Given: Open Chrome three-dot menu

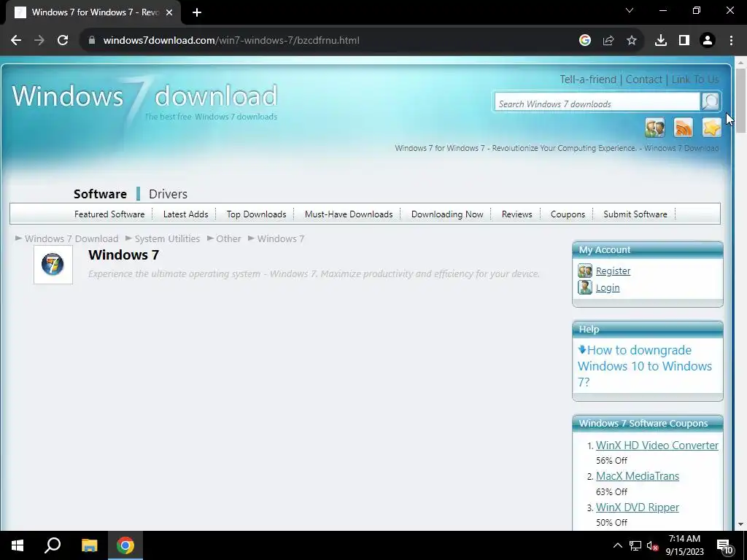Looking at the screenshot, I should (x=731, y=41).
